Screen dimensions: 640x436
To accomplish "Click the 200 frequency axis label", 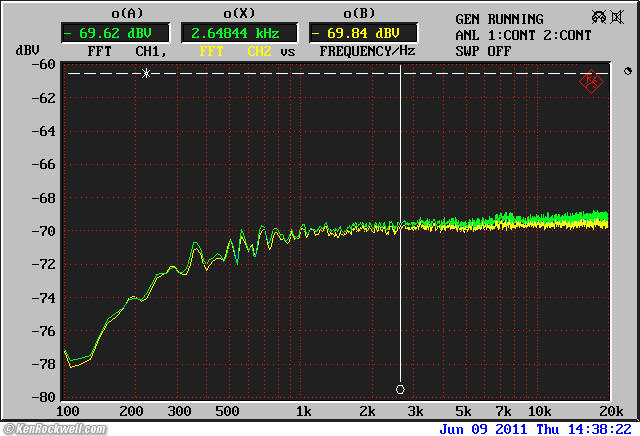I will click(x=131, y=411).
